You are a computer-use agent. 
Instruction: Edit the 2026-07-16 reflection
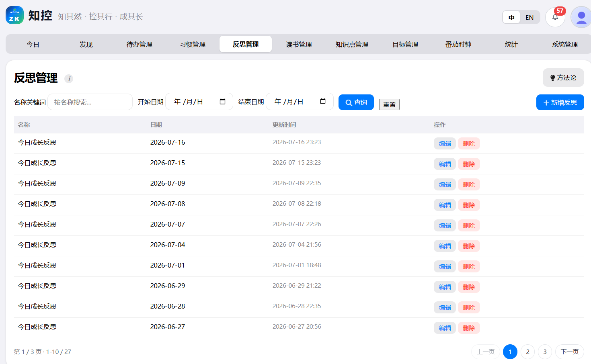point(445,143)
